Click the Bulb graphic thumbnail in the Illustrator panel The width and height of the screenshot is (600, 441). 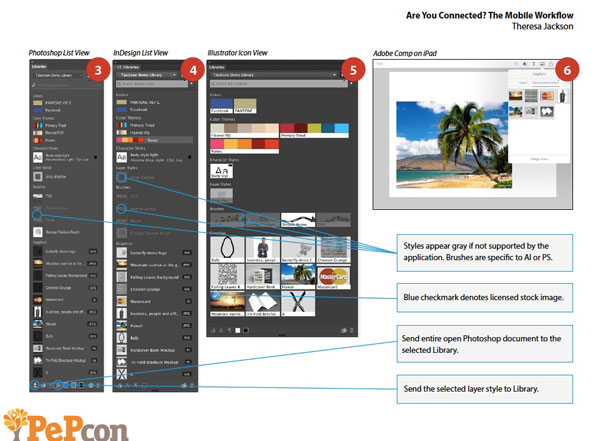(x=227, y=249)
